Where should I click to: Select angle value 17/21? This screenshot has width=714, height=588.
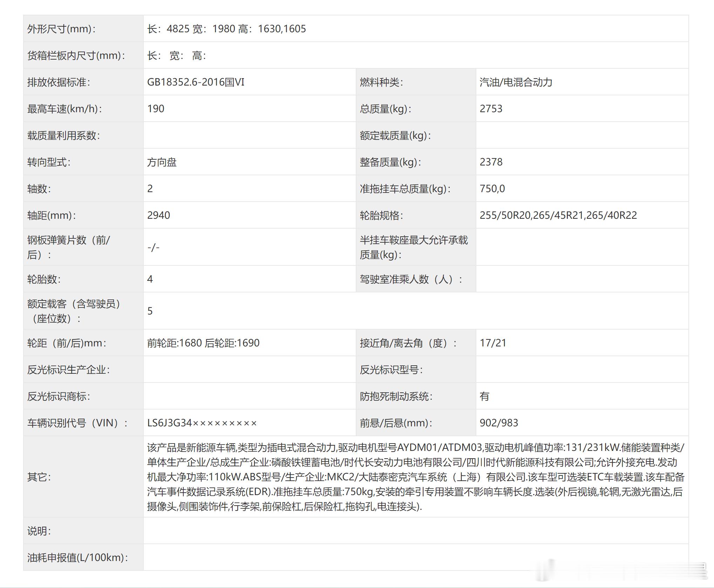(493, 343)
